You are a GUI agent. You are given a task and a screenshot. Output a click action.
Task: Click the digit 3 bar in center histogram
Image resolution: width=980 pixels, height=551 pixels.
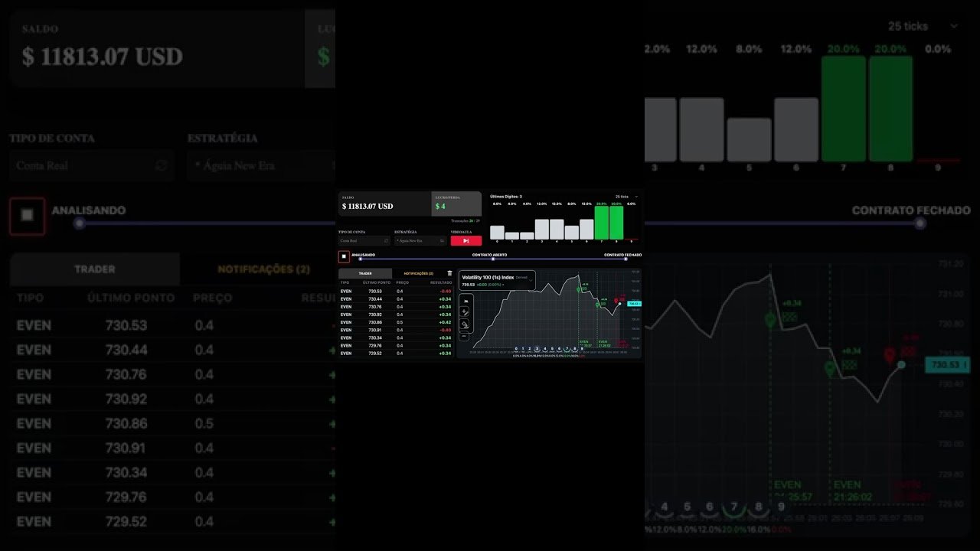[x=542, y=230]
